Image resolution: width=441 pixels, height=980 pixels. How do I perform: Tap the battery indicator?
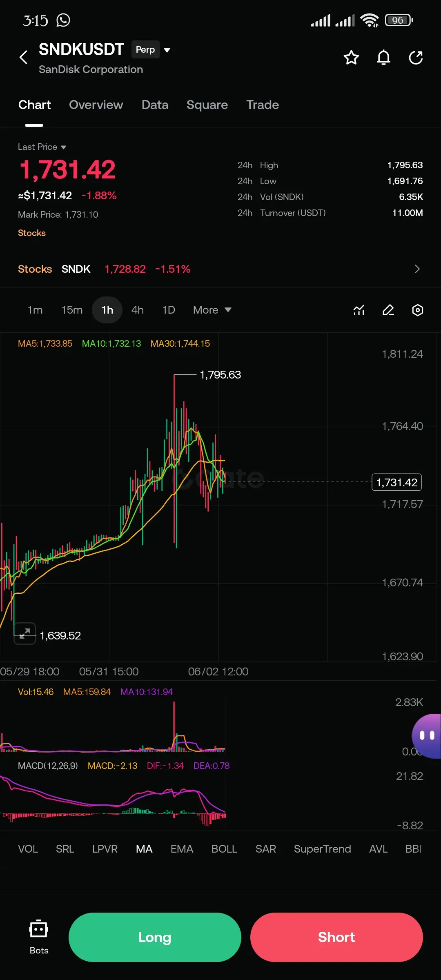(x=399, y=20)
